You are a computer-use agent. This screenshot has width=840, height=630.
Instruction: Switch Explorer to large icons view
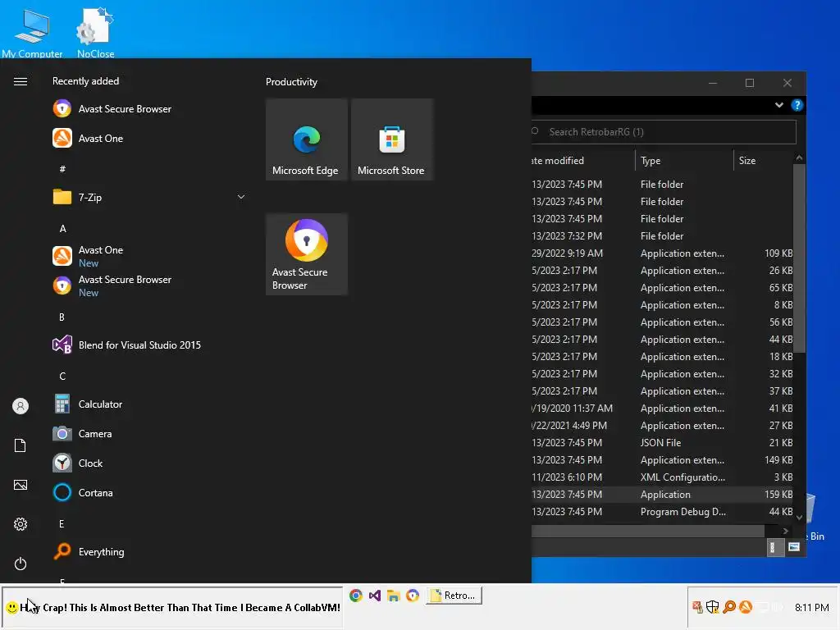point(794,547)
